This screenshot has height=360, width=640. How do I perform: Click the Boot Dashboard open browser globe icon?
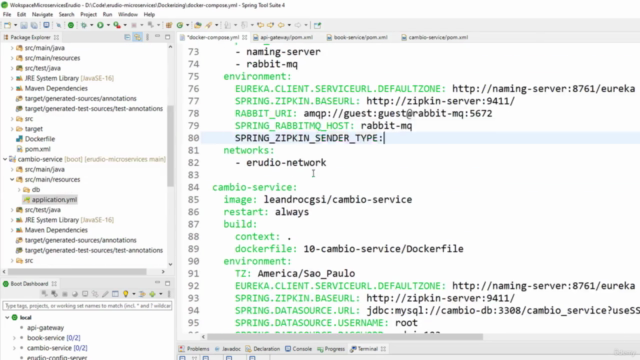click(x=75, y=294)
